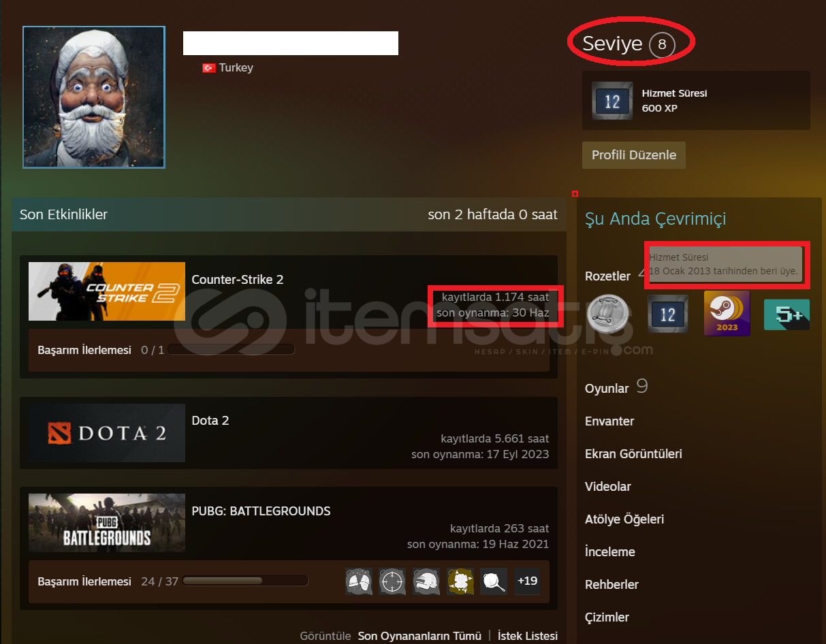Open the PUBG golden chicken achievement icon
Viewport: 826px width, 644px height.
tap(460, 581)
